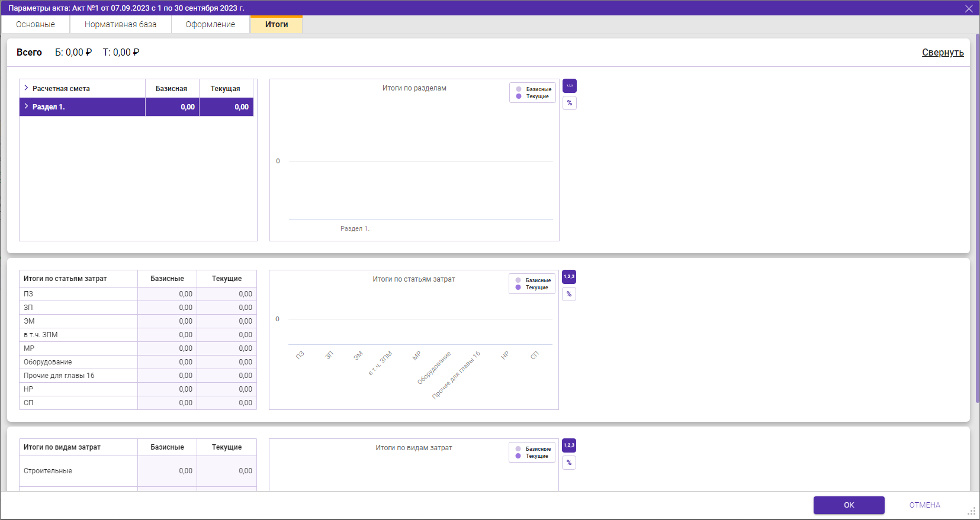Viewport: 980px width, 520px height.
Task: Switch sections chart to percent mode
Action: [x=569, y=103]
